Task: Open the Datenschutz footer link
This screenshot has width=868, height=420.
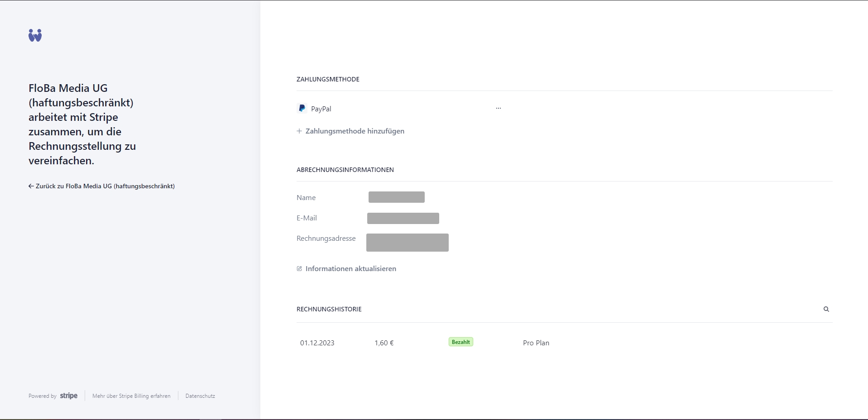Action: coord(200,396)
